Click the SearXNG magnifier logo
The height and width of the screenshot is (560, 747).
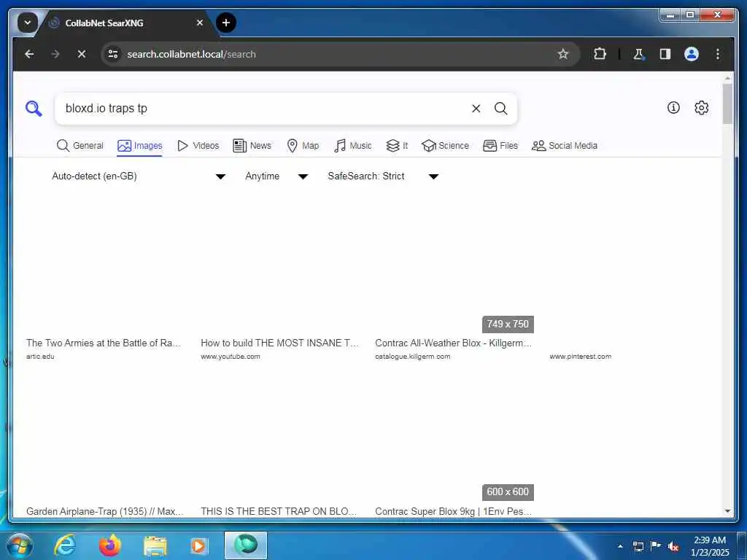tap(34, 109)
